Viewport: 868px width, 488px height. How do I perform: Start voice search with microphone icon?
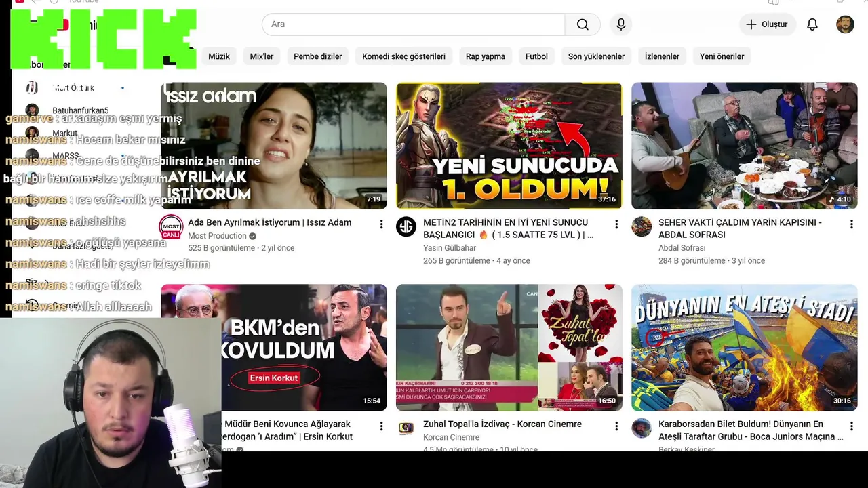[621, 24]
